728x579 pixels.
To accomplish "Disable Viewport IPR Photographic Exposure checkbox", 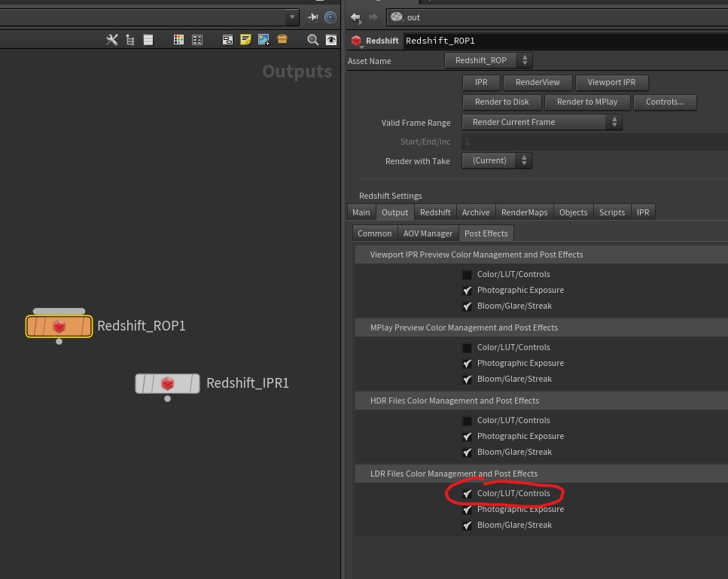I will tap(467, 291).
